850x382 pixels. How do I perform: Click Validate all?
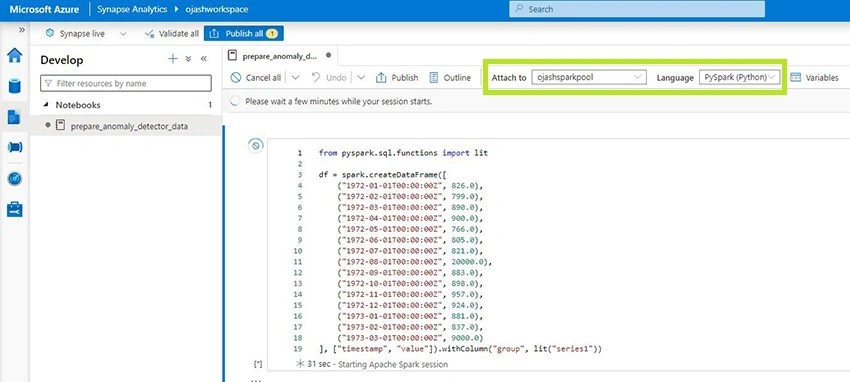click(172, 34)
